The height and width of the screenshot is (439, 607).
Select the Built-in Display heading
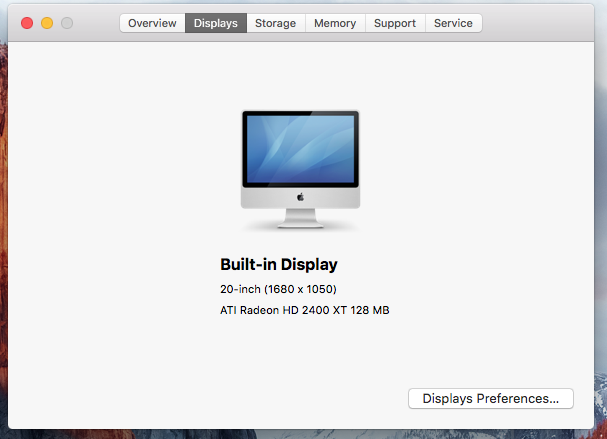[x=279, y=265]
